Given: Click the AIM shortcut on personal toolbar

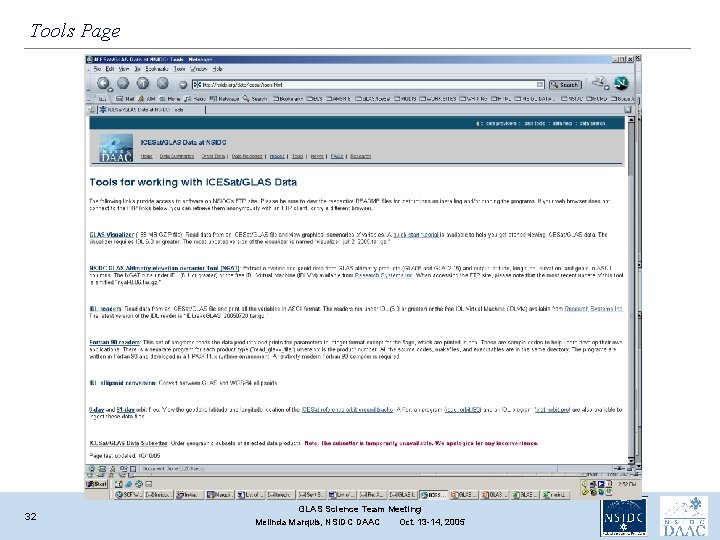Looking at the screenshot, I should coord(147,99).
